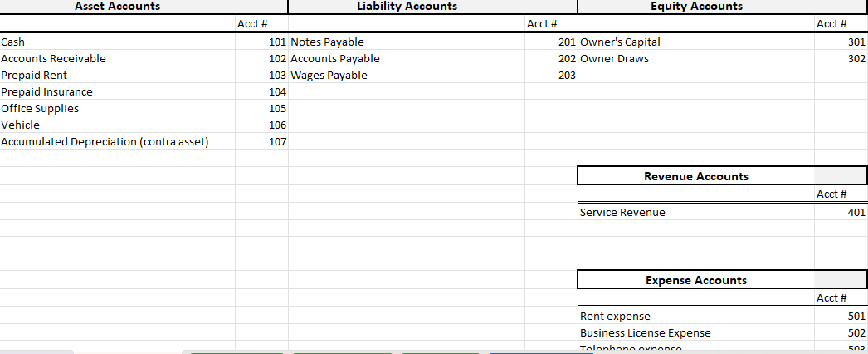Screen dimensions: 868x354
Task: Select the Office Supplies cell
Action: tap(118, 108)
